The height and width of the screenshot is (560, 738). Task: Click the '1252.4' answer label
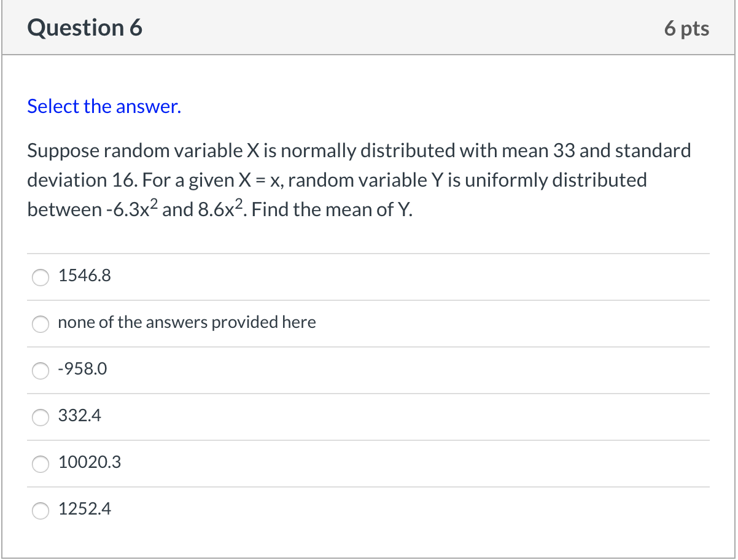click(x=85, y=509)
